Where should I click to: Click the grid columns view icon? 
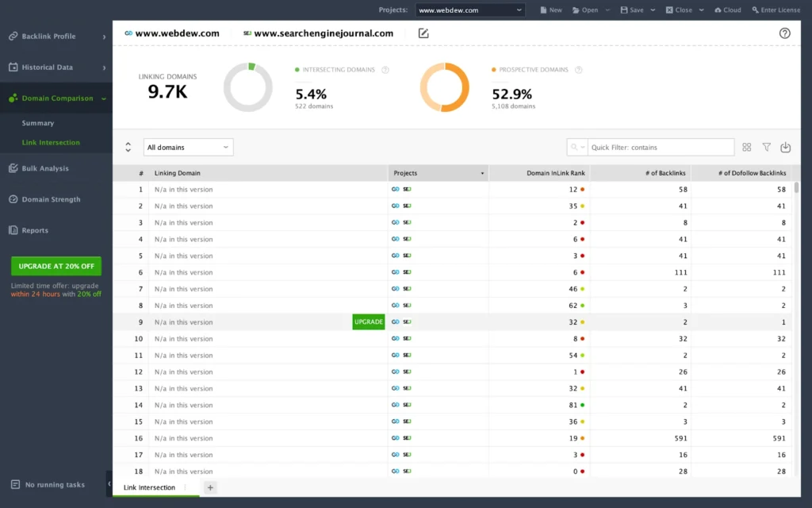746,148
